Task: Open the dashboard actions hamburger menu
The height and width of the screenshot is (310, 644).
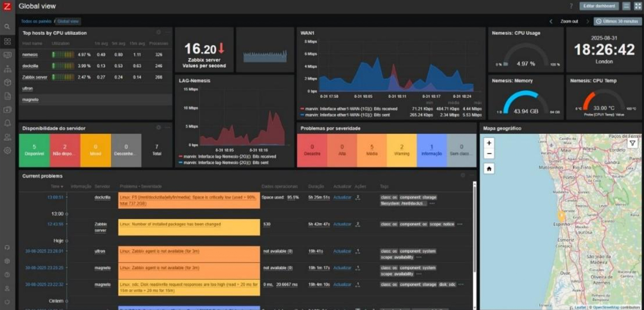Action: pos(626,6)
